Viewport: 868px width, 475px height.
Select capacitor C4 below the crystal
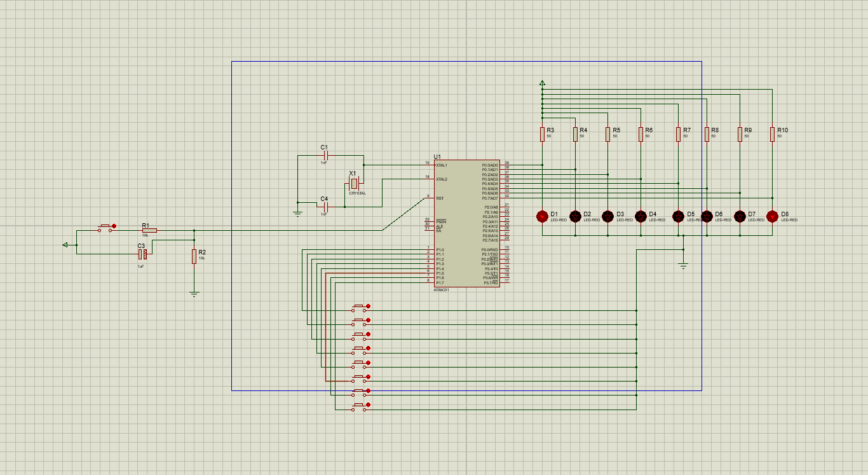325,207
